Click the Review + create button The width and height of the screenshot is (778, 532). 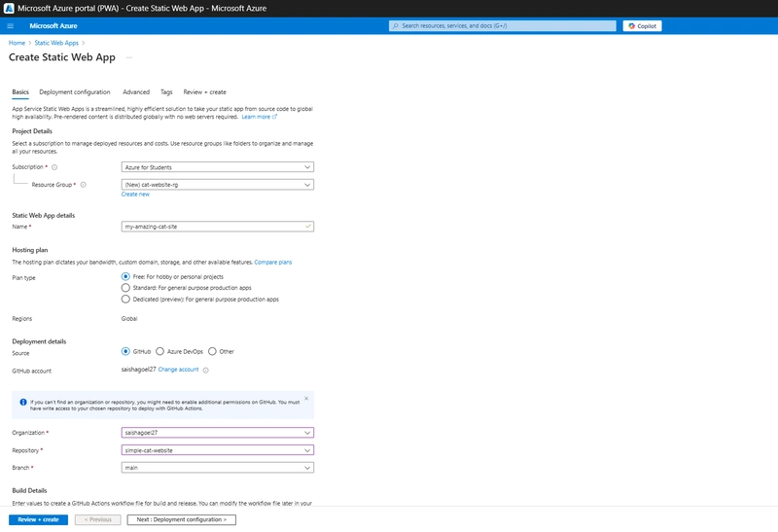coord(38,519)
